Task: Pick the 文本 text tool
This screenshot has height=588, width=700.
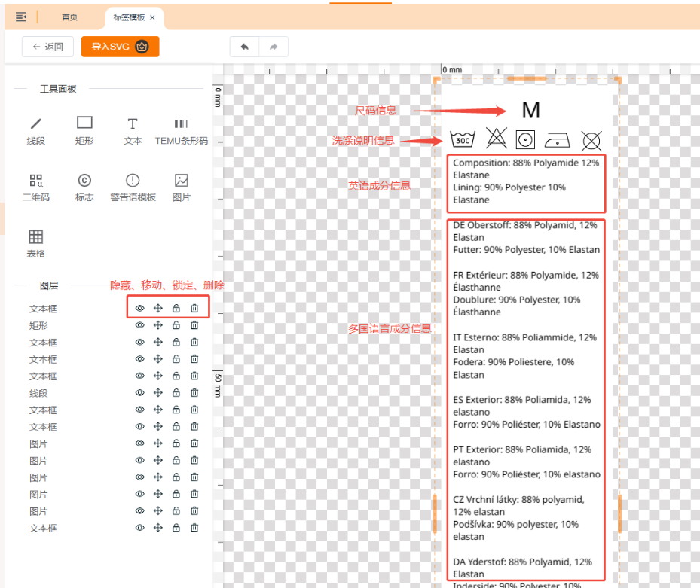Action: tap(133, 130)
